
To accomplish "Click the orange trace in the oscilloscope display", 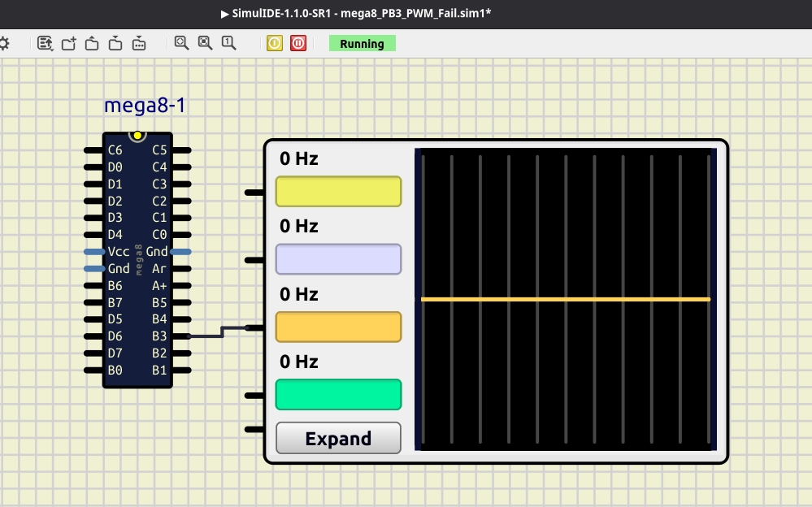I will pos(565,300).
